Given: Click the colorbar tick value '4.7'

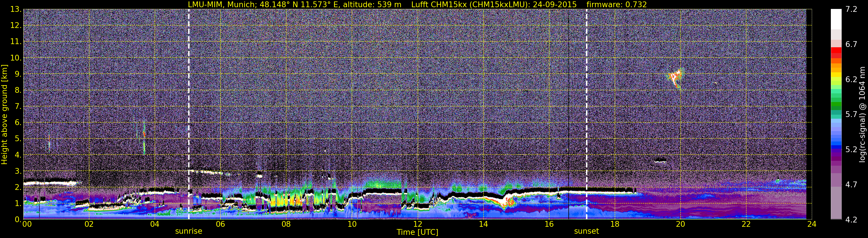Looking at the screenshot, I should tap(851, 185).
